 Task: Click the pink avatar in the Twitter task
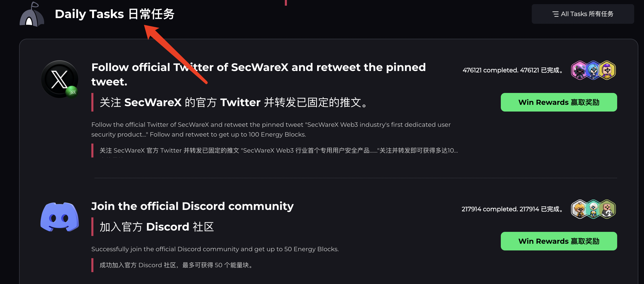[x=580, y=70]
